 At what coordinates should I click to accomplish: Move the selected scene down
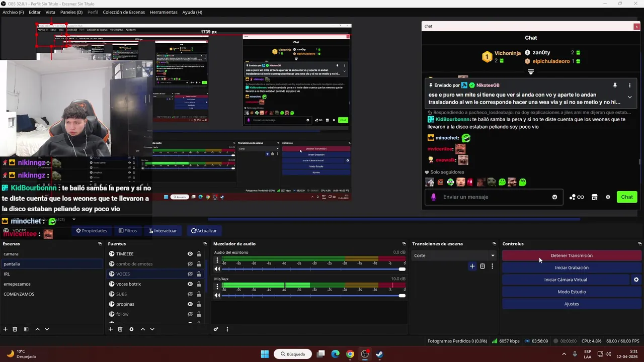click(47, 329)
